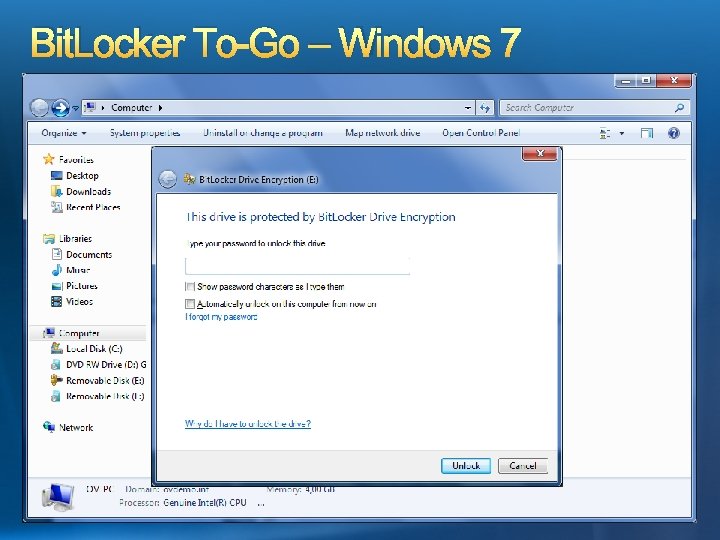Click the Libraries folder icon
This screenshot has width=720, height=540.
coord(49,239)
